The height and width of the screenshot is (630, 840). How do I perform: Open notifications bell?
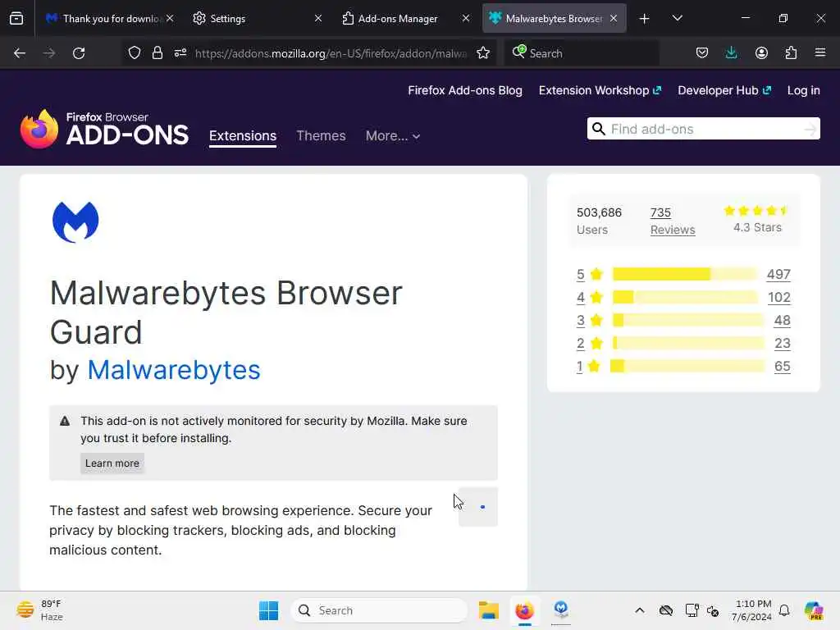coord(784,610)
